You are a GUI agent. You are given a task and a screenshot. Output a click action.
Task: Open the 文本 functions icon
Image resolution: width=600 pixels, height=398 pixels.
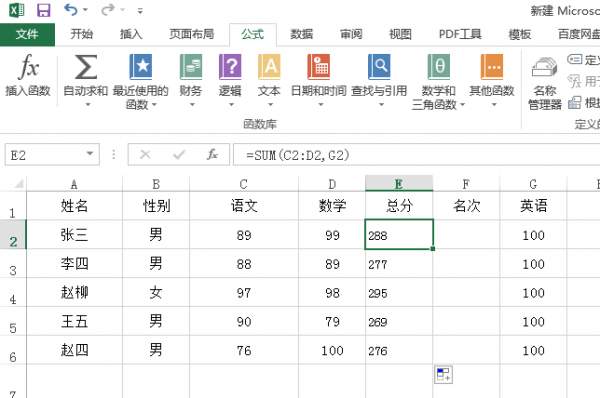tap(269, 67)
